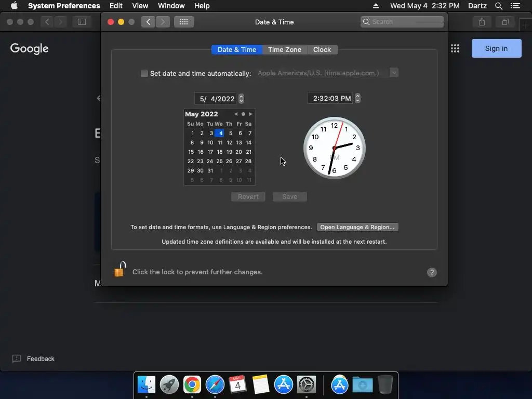Open Trash in the Dock
Image resolution: width=532 pixels, height=399 pixels.
pos(385,385)
